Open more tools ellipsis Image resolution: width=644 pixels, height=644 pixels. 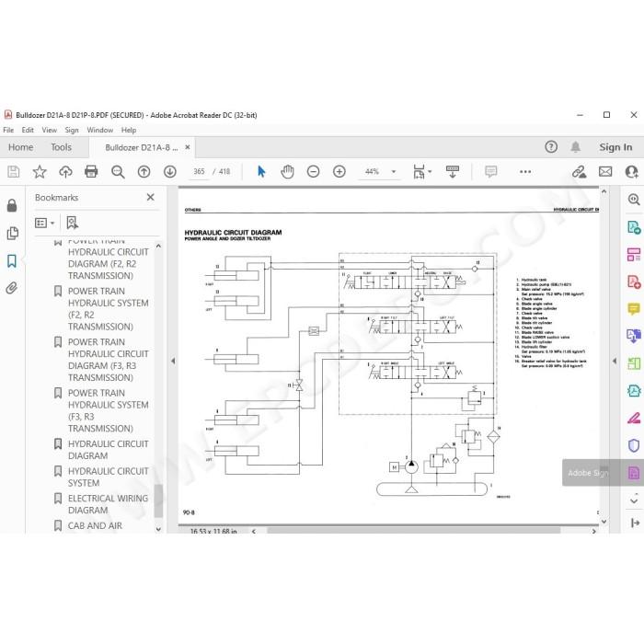525,171
